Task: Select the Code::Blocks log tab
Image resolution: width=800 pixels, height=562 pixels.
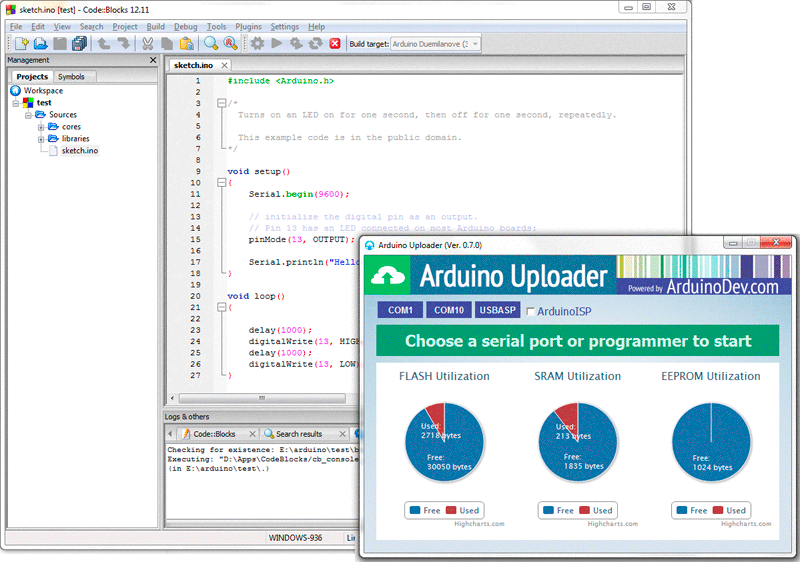Action: coord(214,434)
